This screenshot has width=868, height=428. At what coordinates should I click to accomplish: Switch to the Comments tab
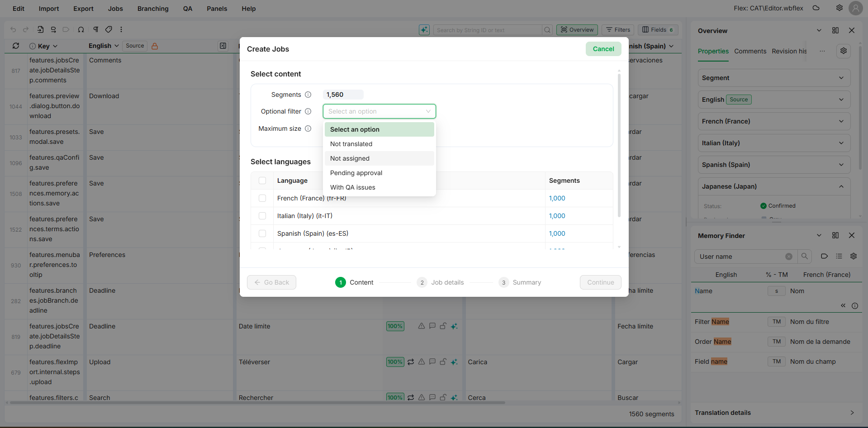pyautogui.click(x=750, y=51)
